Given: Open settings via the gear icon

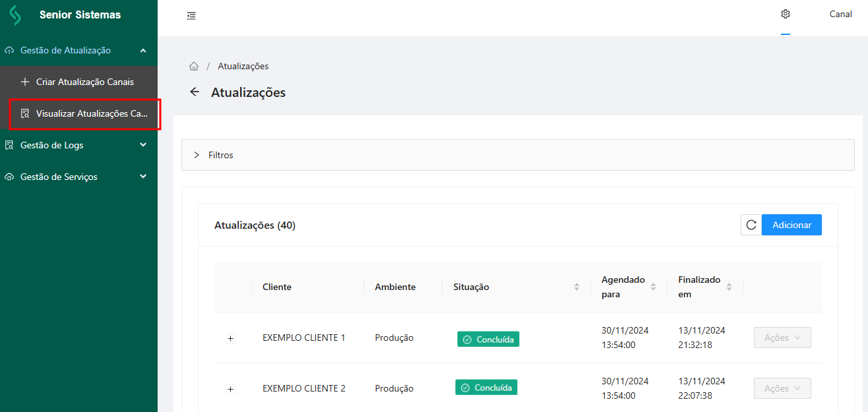Looking at the screenshot, I should [786, 15].
